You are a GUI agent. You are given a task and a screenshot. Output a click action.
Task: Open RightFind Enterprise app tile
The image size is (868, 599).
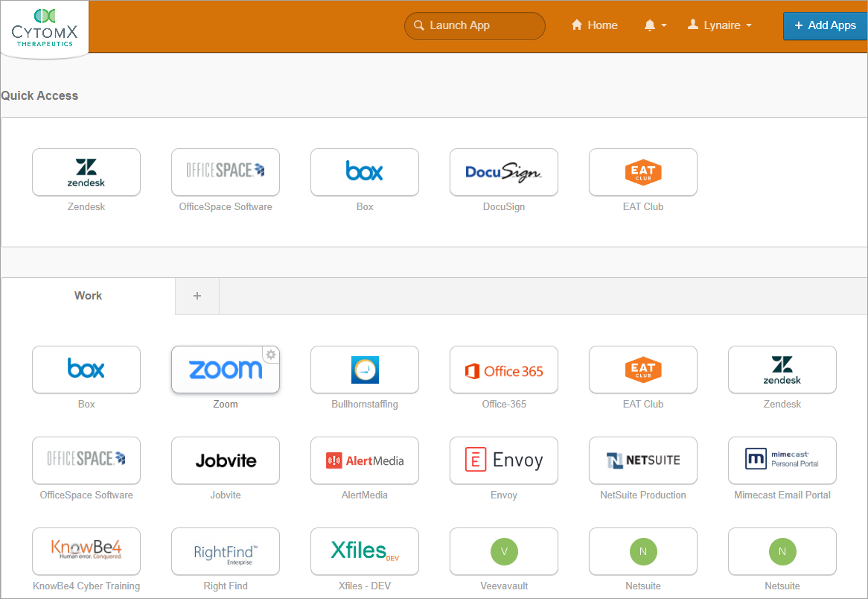click(226, 551)
